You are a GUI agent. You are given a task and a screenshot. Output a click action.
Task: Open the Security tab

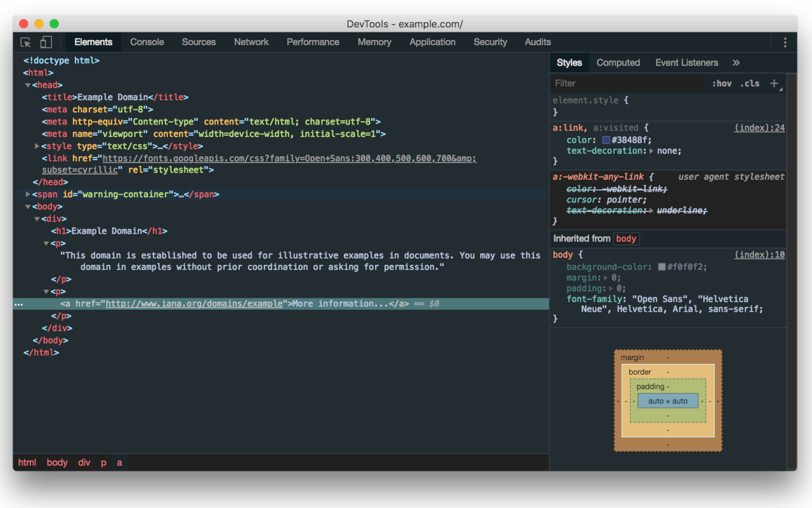[490, 43]
